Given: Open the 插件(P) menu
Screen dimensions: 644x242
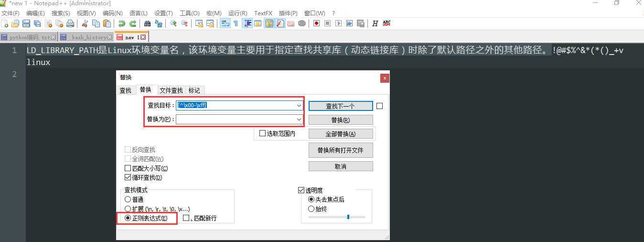Looking at the screenshot, I should pos(288,13).
